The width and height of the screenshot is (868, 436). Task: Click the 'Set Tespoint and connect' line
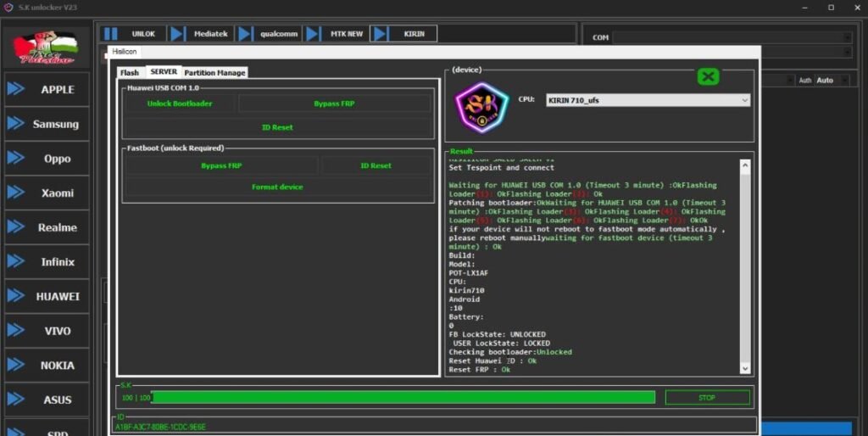tap(502, 167)
